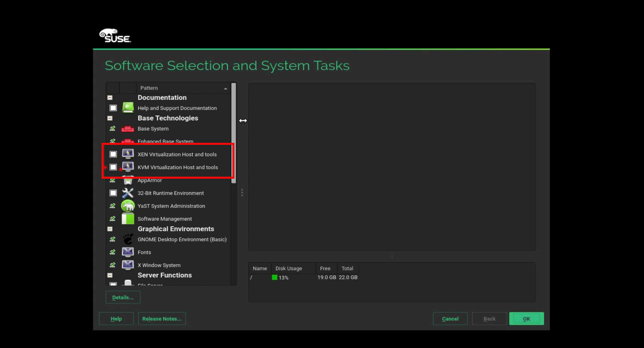Toggle Fonts pattern status mark
Screen dimensions: 644x348
click(113, 252)
